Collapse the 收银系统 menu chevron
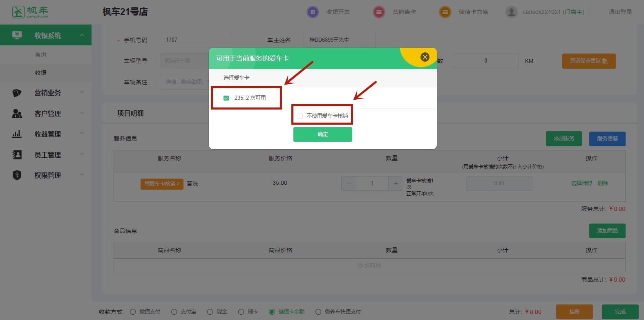Image resolution: width=644 pixels, height=320 pixels. (82, 35)
